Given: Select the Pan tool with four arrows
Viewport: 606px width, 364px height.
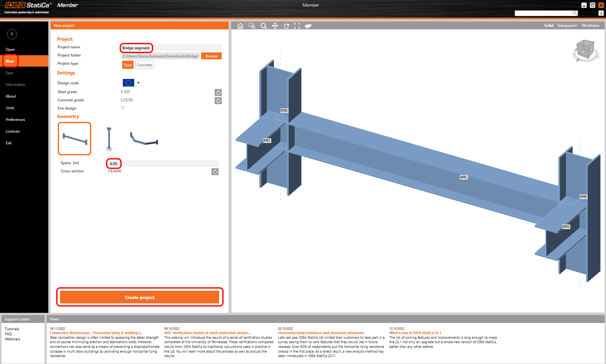Looking at the screenshot, I should pyautogui.click(x=275, y=26).
